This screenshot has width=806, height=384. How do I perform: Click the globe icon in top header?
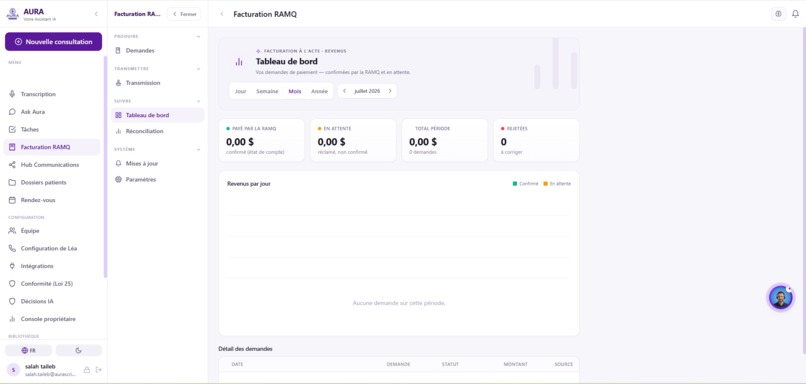pyautogui.click(x=778, y=14)
